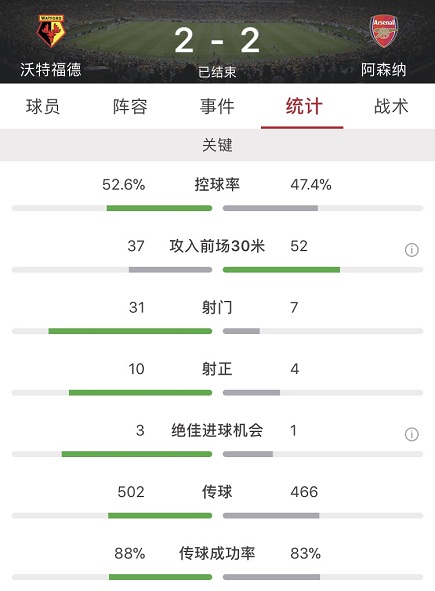Tap the Watford club crest

[51, 31]
